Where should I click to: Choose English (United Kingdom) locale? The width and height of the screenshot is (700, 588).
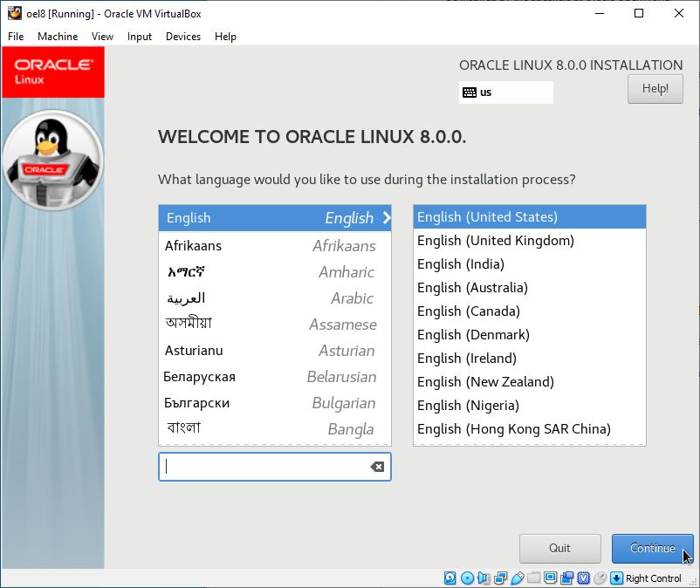(530, 241)
